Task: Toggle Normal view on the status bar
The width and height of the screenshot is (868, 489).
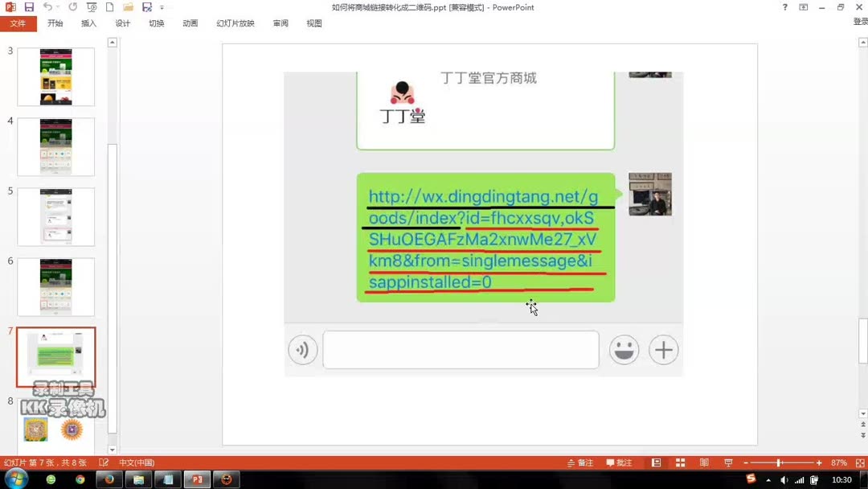Action: pyautogui.click(x=656, y=462)
